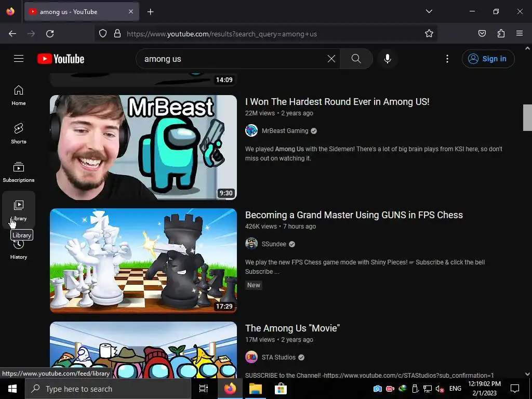Open the Among Us Movie thumbnail

click(143, 350)
